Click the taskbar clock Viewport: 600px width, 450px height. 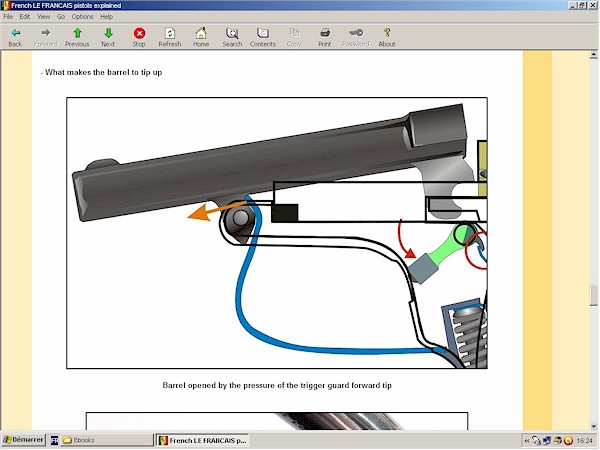point(584,441)
